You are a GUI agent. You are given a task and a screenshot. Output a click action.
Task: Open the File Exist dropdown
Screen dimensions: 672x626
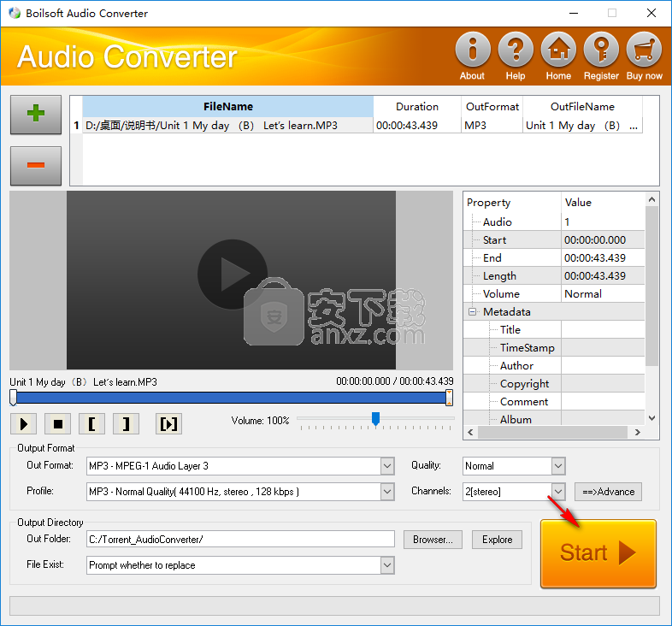pos(387,565)
